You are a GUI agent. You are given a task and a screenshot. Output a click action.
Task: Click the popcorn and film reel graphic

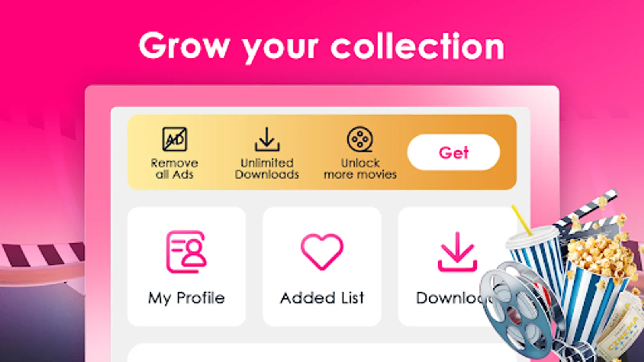click(561, 278)
